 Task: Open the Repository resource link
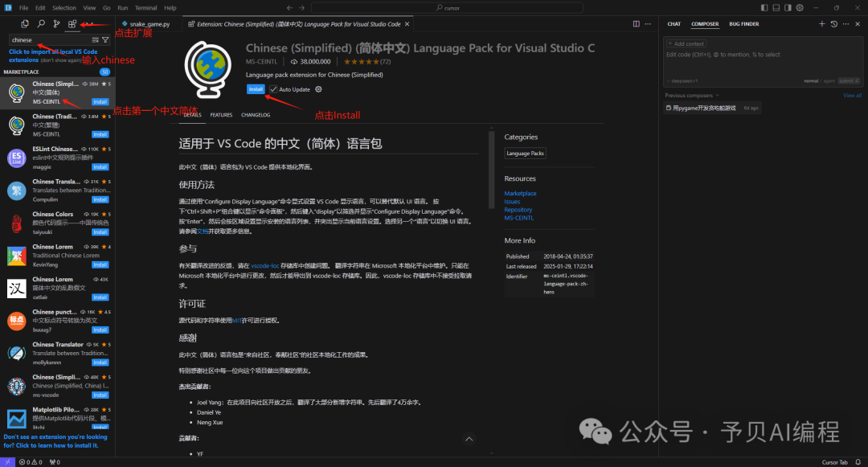coord(518,210)
